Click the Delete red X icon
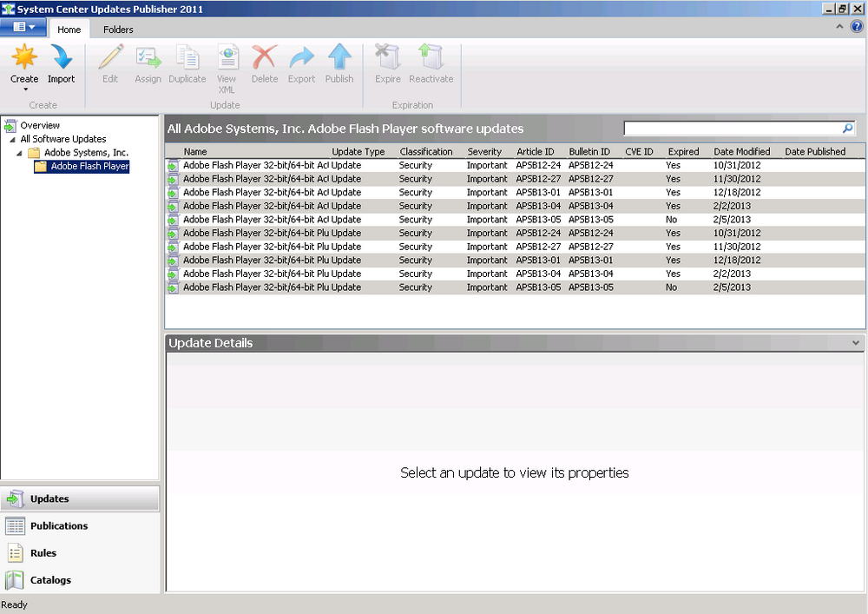 pos(265,57)
